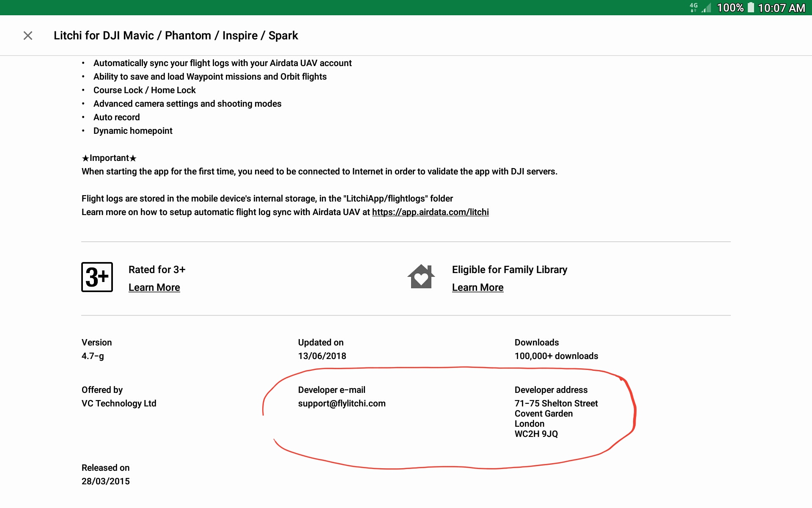Tap updated date 13/06/2018
Viewport: 812px width, 508px height.
pos(322,356)
